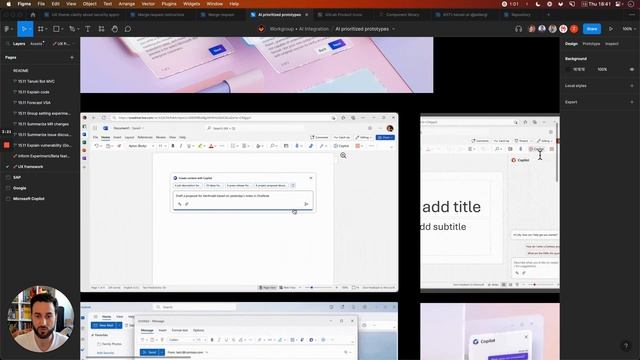Image resolution: width=640 pixels, height=360 pixels.
Task: Switch to the Layers tab
Action: click(x=19, y=44)
